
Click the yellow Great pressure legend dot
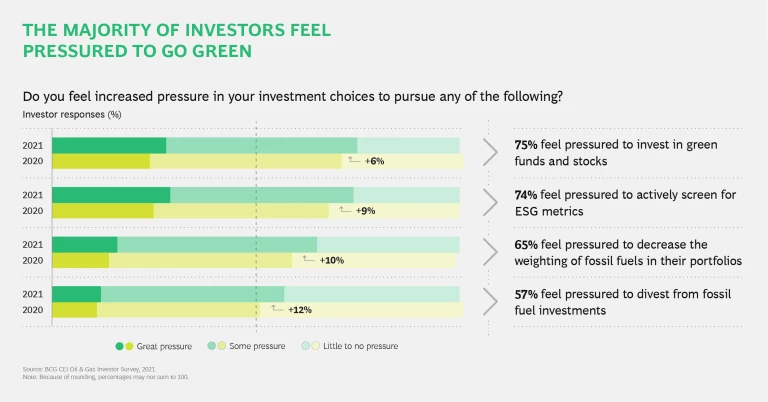129,346
